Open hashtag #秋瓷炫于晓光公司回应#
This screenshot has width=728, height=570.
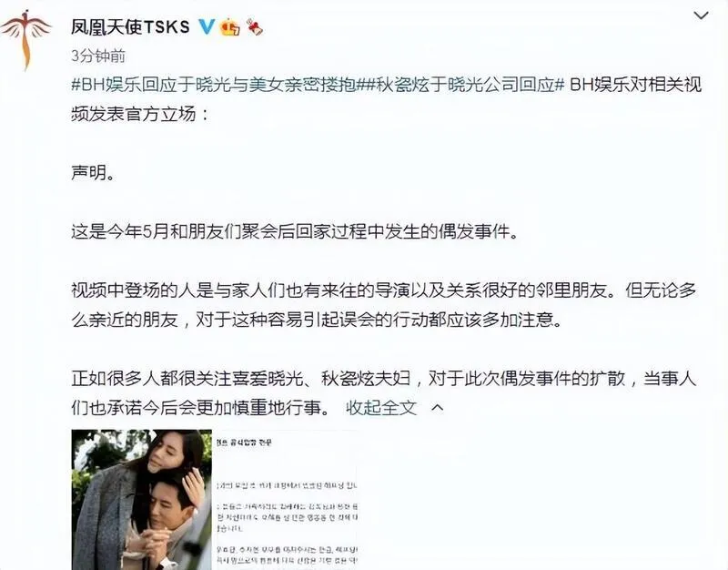(x=463, y=85)
